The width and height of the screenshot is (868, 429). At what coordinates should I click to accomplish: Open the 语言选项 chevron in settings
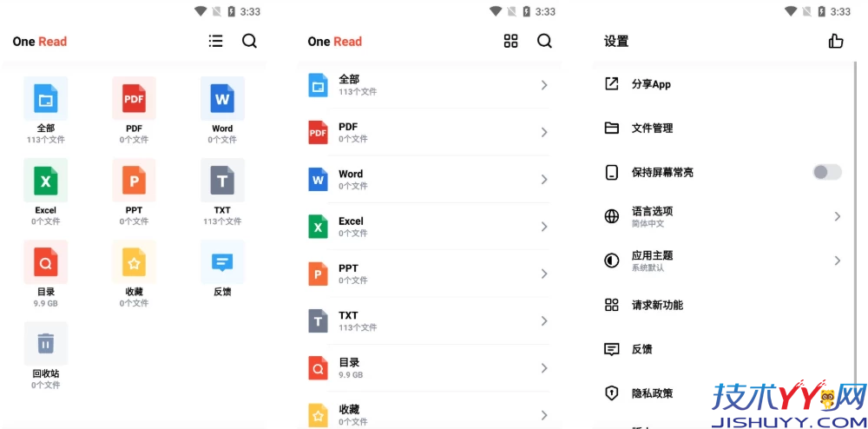coord(838,216)
